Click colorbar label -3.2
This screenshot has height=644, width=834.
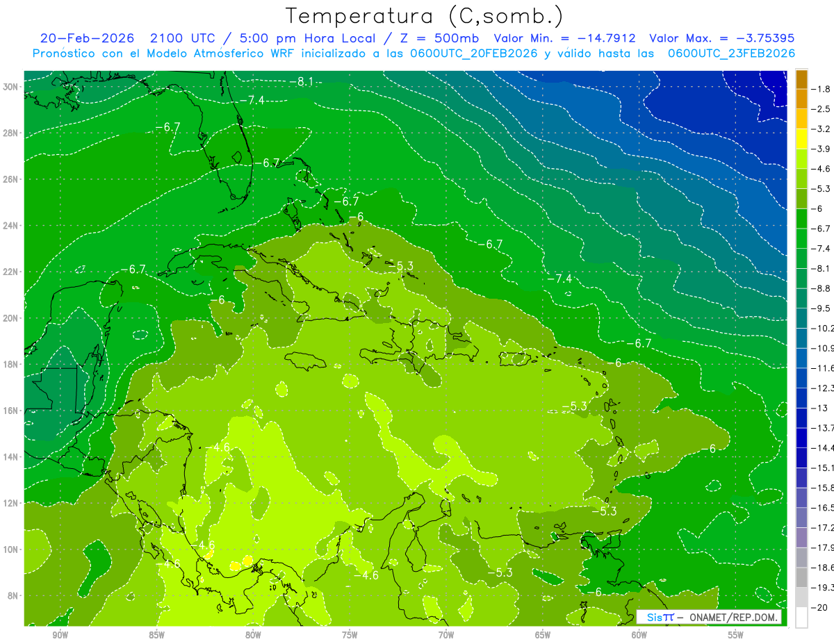point(822,129)
